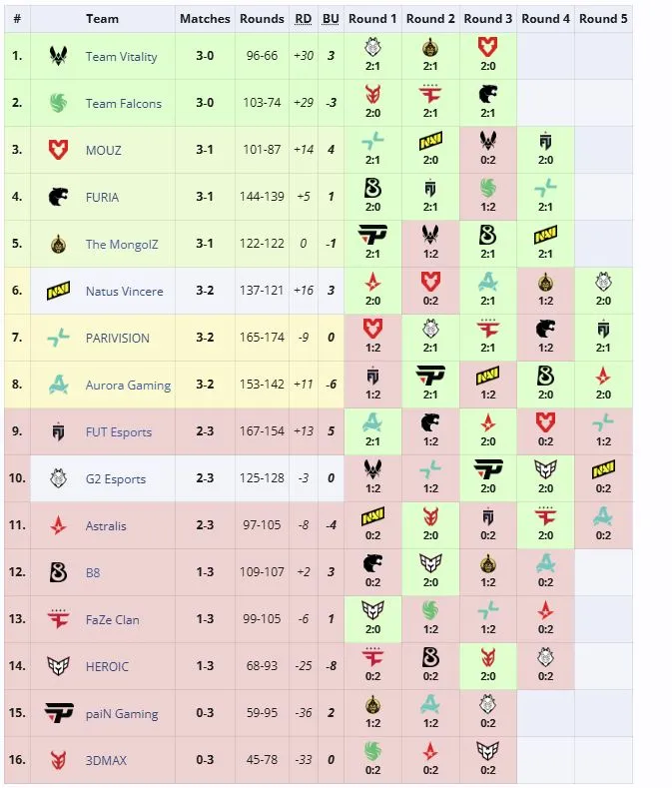Click the RD column header abbreviation
The height and width of the screenshot is (788, 672).
tap(304, 19)
